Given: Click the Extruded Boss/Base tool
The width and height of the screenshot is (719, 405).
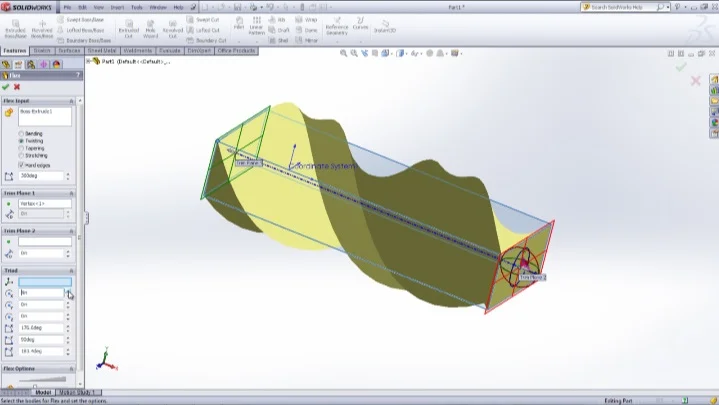Looking at the screenshot, I should [x=14, y=29].
